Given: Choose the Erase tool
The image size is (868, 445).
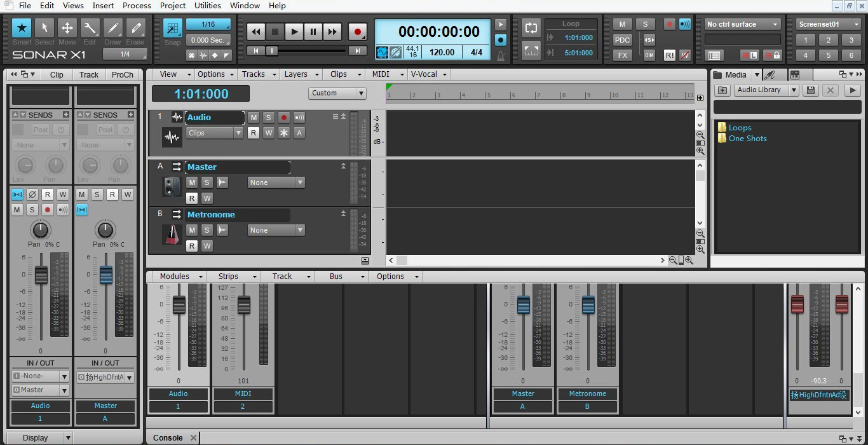Looking at the screenshot, I should (135, 28).
